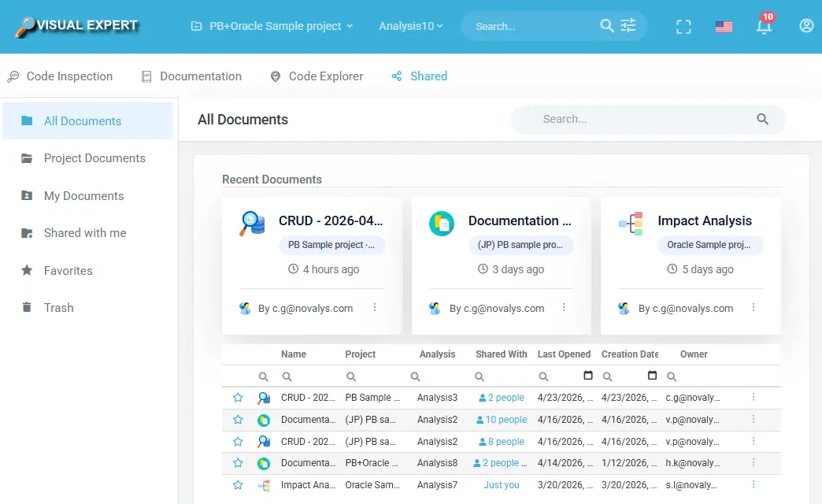Click the PB Sample project tag chip

[x=331, y=245]
